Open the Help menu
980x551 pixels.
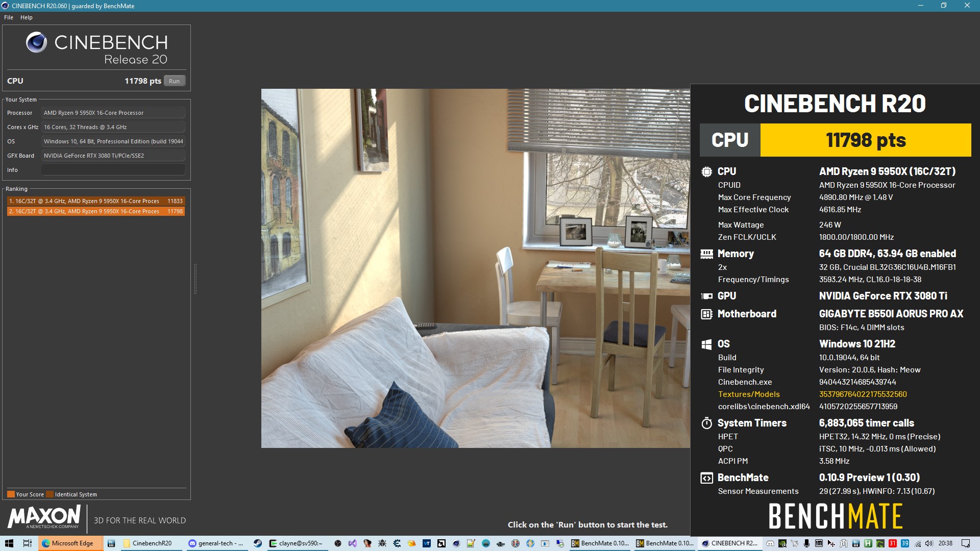(27, 17)
